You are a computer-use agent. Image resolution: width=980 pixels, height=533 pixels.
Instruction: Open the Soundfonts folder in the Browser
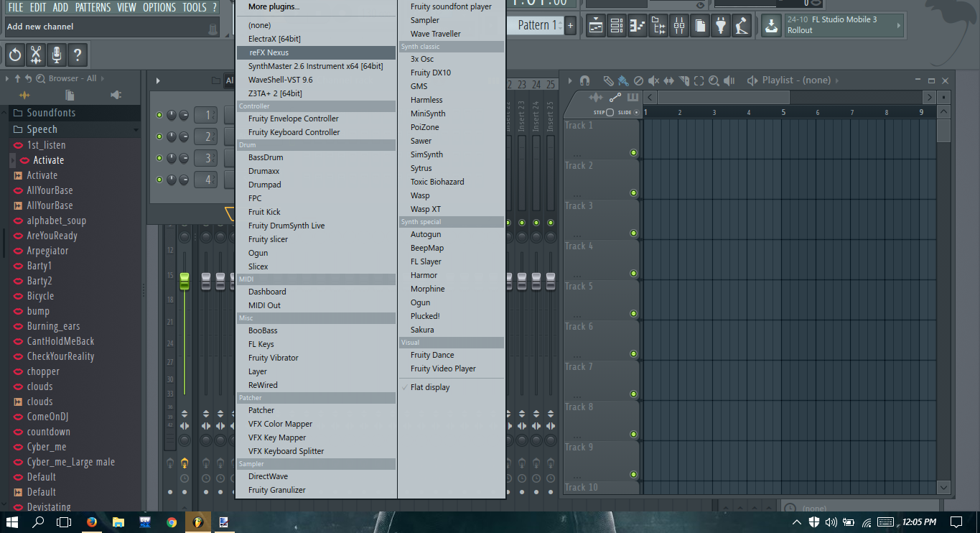(75, 113)
